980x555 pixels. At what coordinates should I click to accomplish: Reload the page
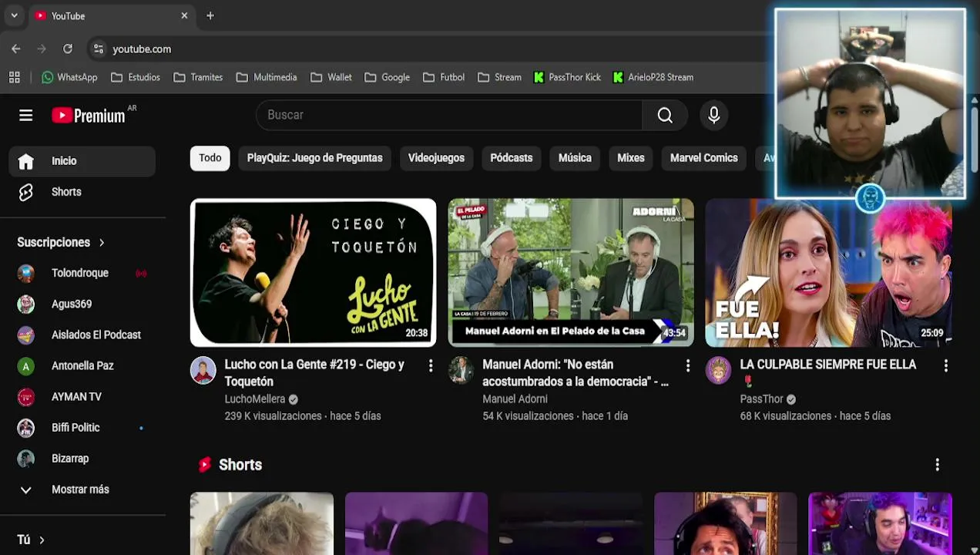(x=68, y=49)
